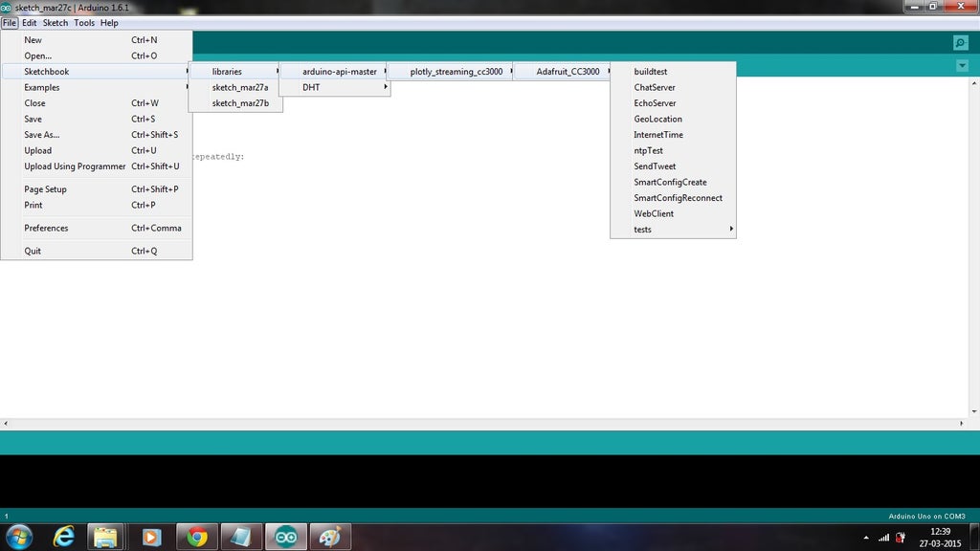Expand the DHT submenu
This screenshot has height=551, width=980.
point(334,87)
